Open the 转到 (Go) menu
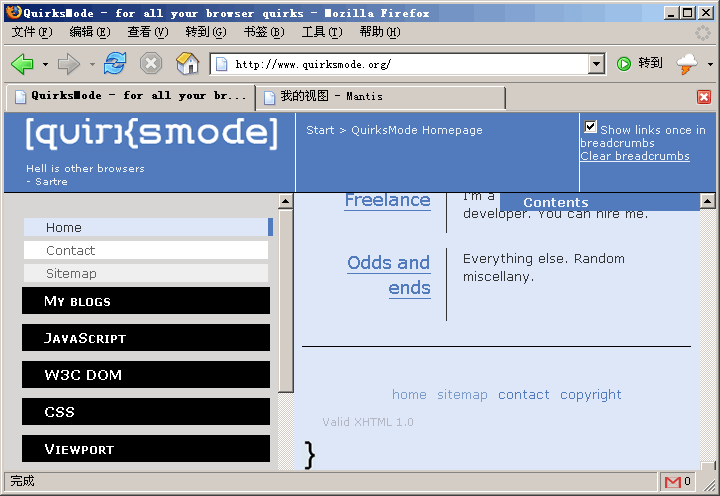720x496 pixels. [206, 32]
